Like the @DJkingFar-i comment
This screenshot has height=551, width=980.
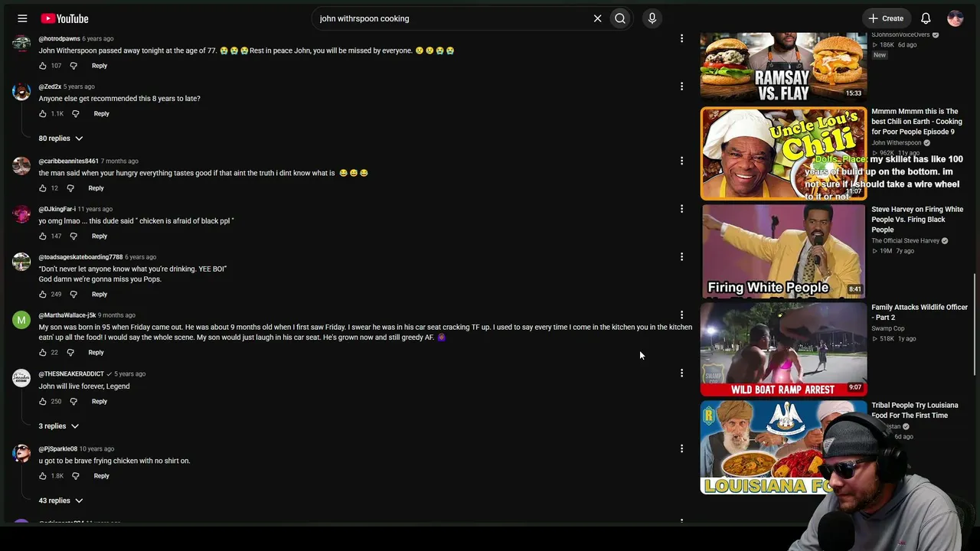click(x=43, y=236)
